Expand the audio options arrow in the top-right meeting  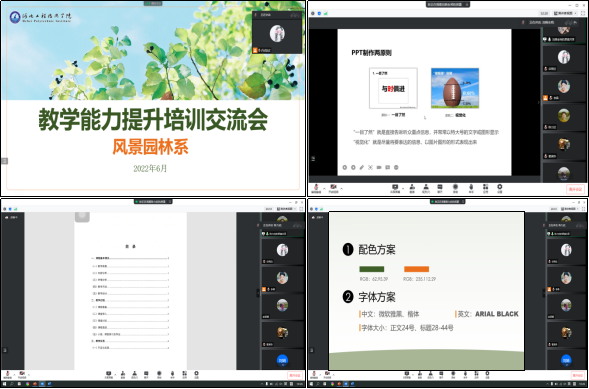tap(325, 188)
